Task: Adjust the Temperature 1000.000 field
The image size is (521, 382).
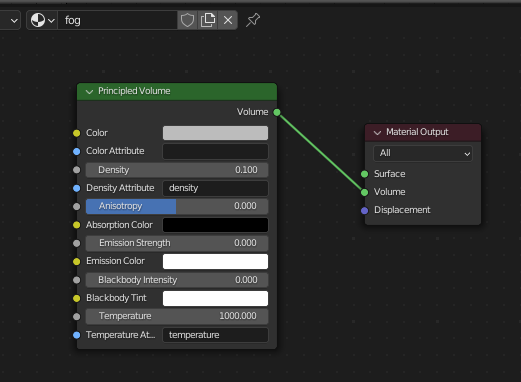Action: (177, 316)
